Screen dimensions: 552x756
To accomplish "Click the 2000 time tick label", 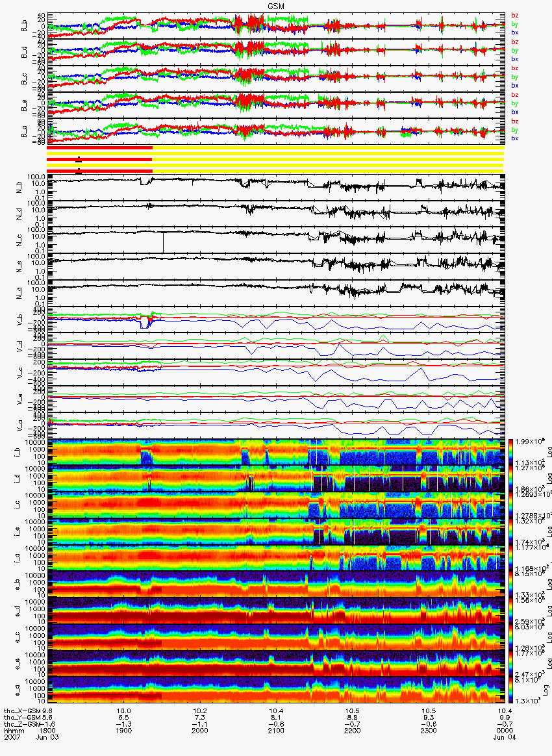I will (x=199, y=731).
